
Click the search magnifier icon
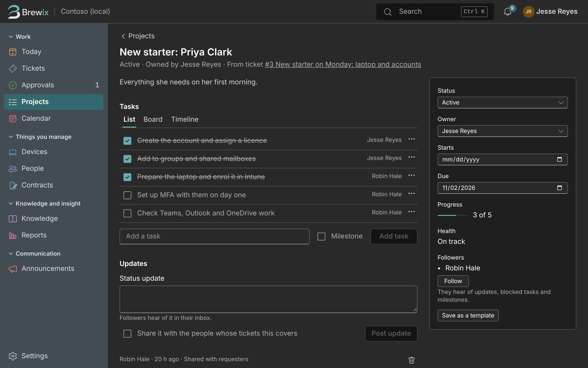tap(388, 12)
